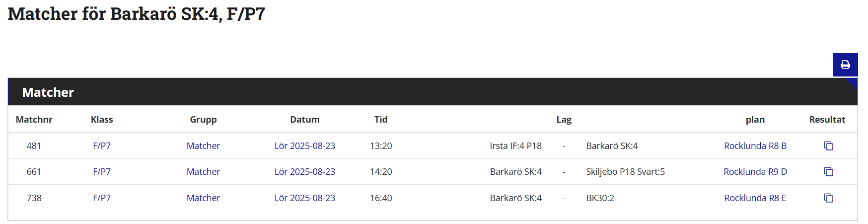Open the Rocklunda R9 D field link
Screen dimensions: 868x224
(755, 172)
